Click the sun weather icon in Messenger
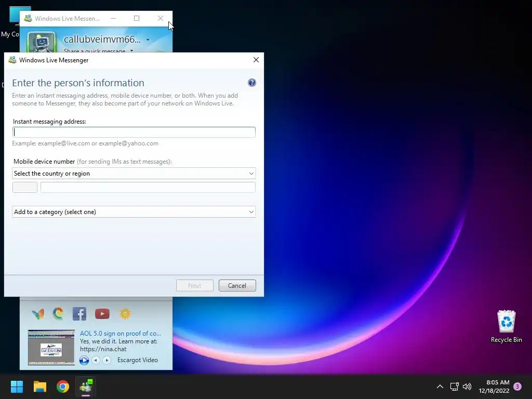The width and height of the screenshot is (532, 399). (x=125, y=313)
